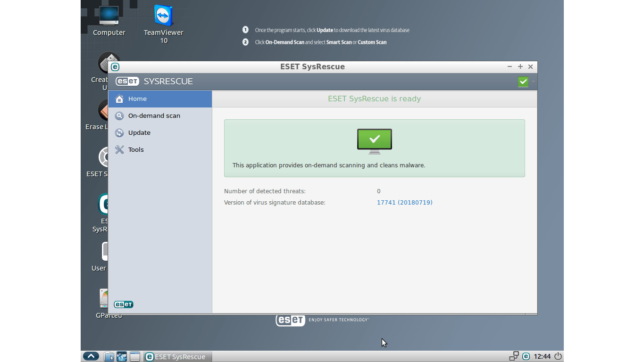Switch to the Update section
The width and height of the screenshot is (644, 362).
pos(160,133)
